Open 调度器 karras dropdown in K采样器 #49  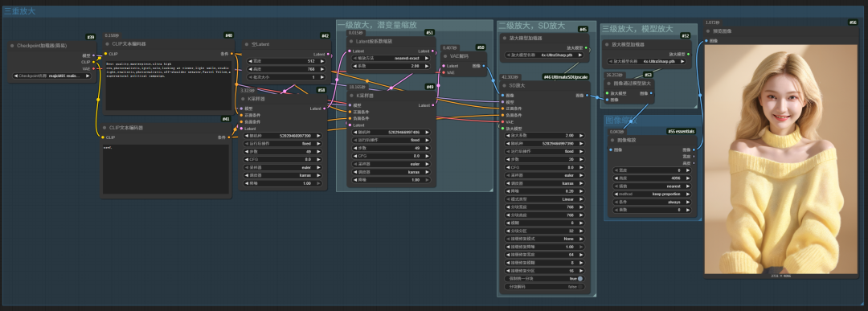392,171
